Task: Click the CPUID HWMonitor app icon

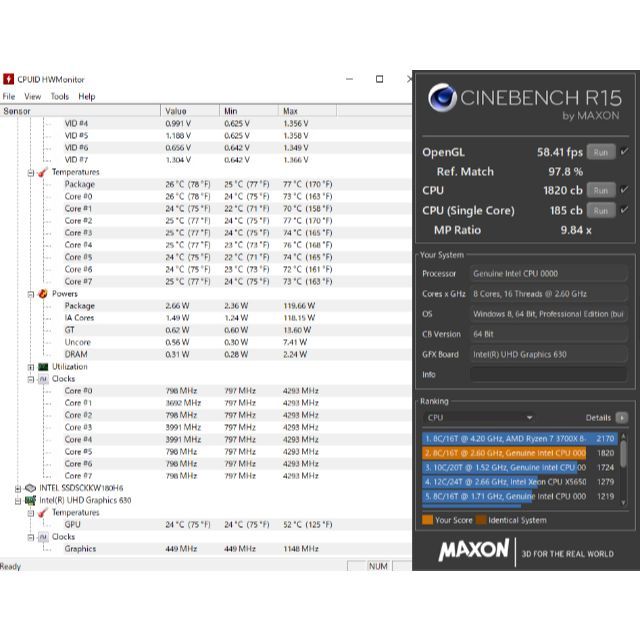Action: [x=8, y=79]
